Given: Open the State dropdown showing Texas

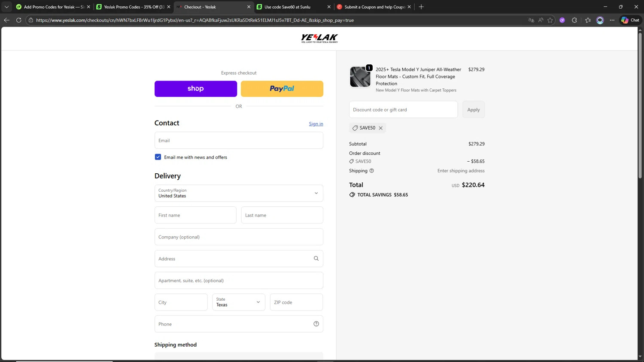Looking at the screenshot, I should [x=239, y=302].
